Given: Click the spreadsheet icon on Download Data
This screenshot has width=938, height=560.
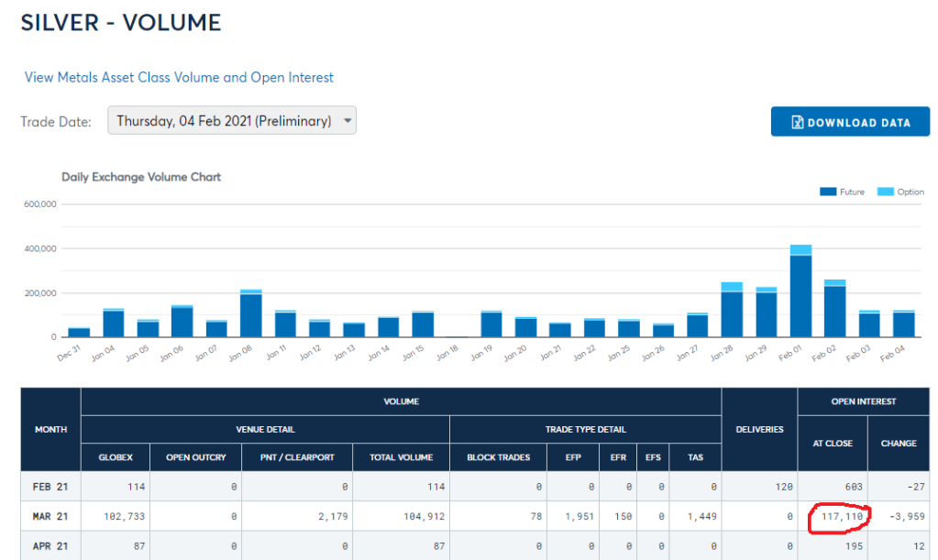Looking at the screenshot, I should pyautogui.click(x=798, y=123).
